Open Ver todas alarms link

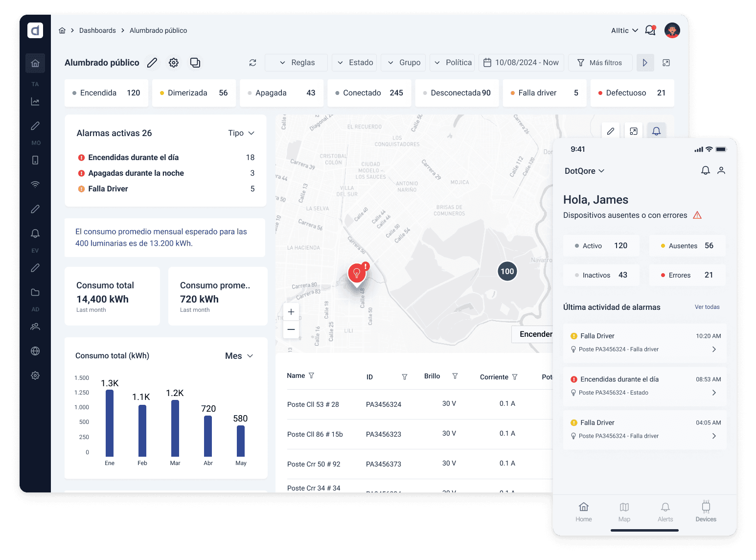(707, 307)
